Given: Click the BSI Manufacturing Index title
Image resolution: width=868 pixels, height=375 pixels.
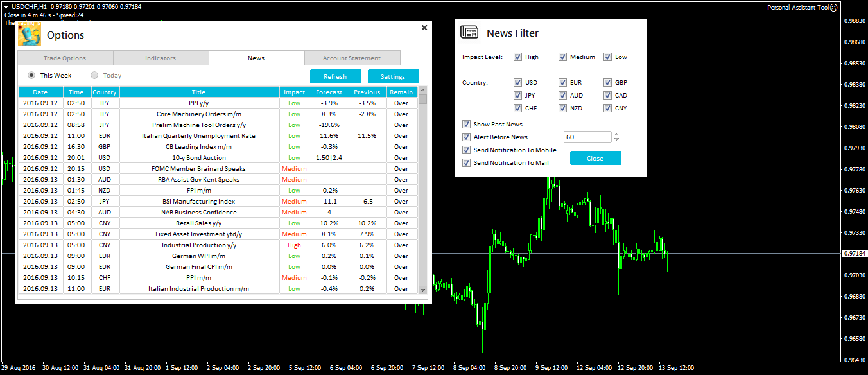Looking at the screenshot, I should (x=199, y=201).
